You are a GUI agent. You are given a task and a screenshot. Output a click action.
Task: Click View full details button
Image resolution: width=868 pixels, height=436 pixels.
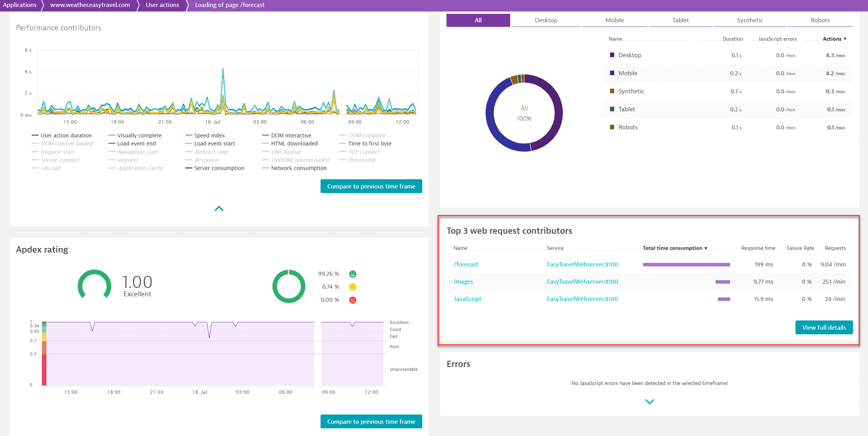[824, 327]
